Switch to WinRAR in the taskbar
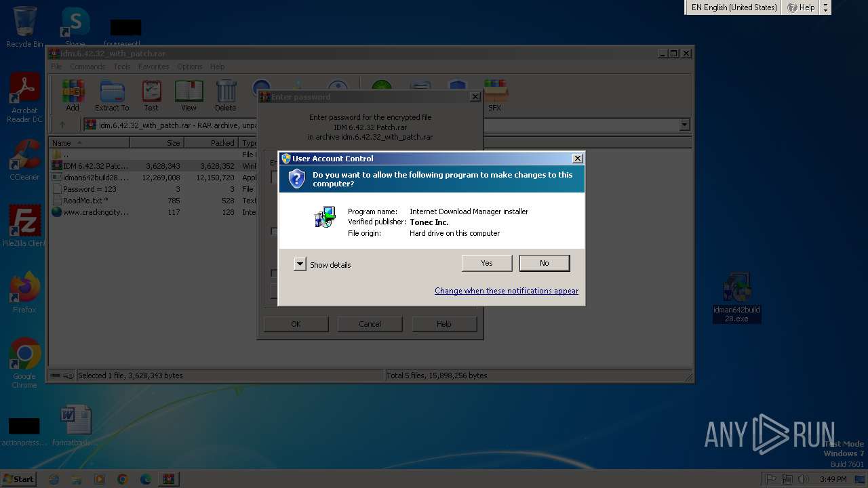Image resolution: width=868 pixels, height=488 pixels. [x=168, y=479]
